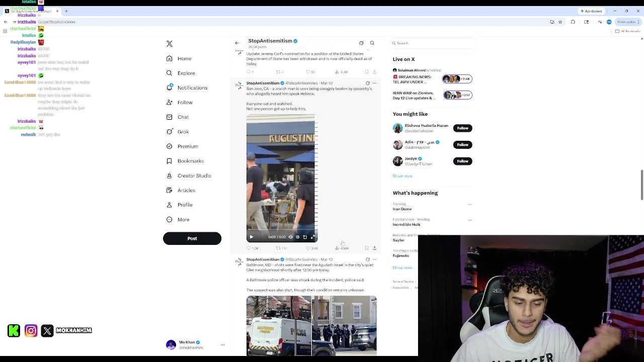
Task: Toggle picture-in-picture on the video
Action: click(x=305, y=237)
